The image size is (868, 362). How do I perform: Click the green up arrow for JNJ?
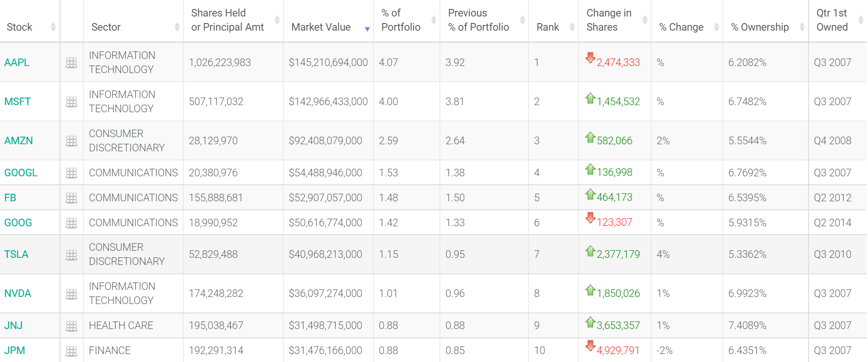pyautogui.click(x=590, y=322)
